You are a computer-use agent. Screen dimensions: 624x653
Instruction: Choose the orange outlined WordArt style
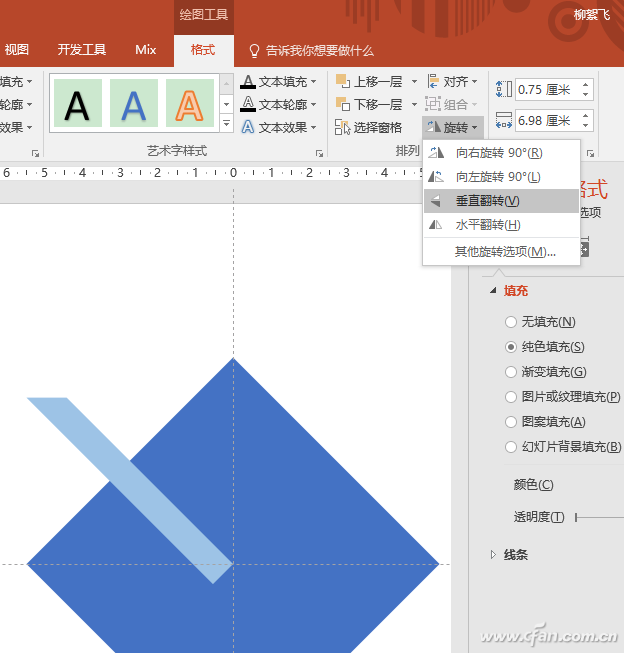pos(190,103)
